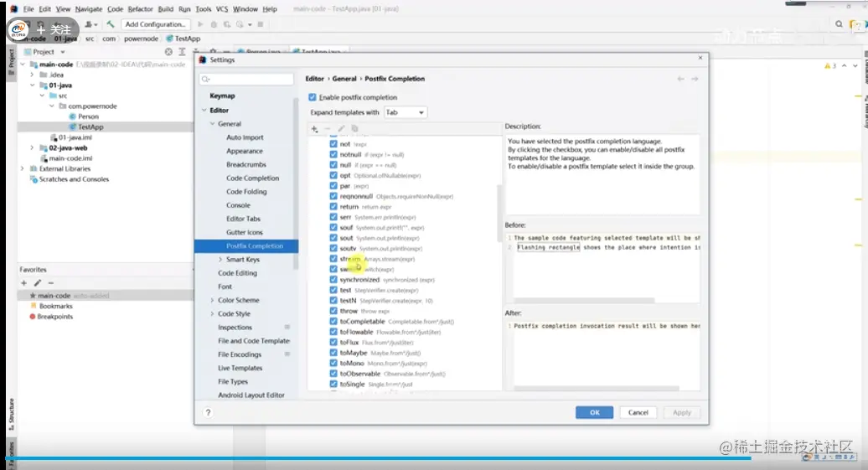The width and height of the screenshot is (868, 470).
Task: Click the Favorites remove minus icon
Action: [51, 283]
